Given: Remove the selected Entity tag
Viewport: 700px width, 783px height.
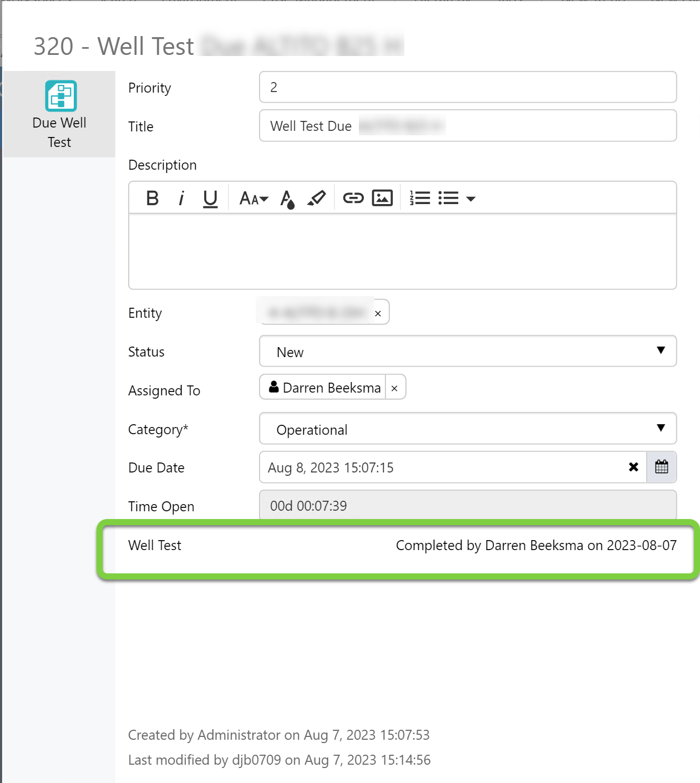Looking at the screenshot, I should [378, 313].
